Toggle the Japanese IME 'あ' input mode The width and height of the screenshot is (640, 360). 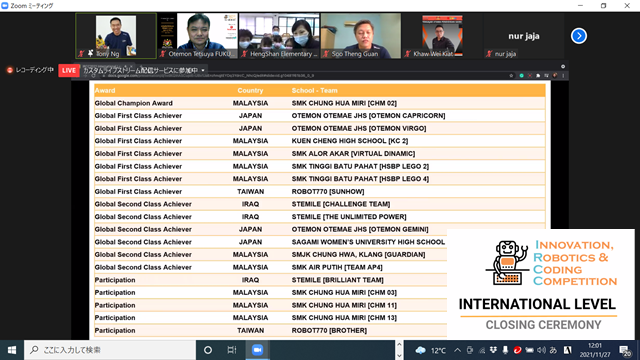click(553, 350)
